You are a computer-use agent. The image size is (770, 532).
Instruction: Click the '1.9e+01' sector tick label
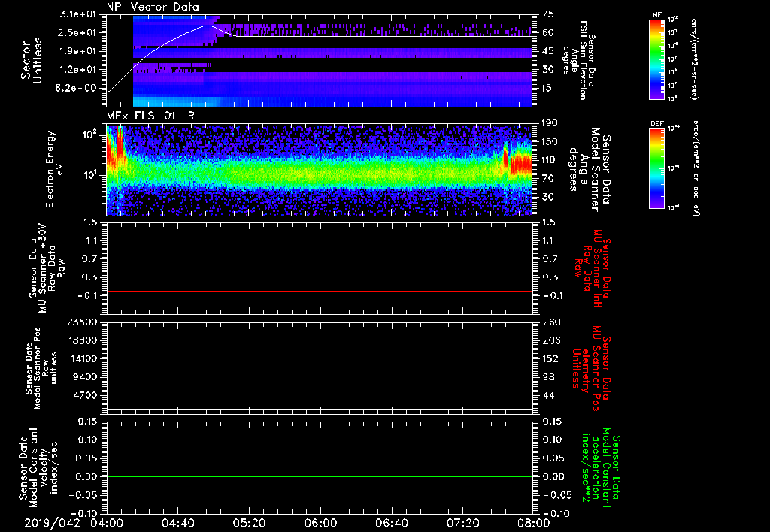(78, 51)
